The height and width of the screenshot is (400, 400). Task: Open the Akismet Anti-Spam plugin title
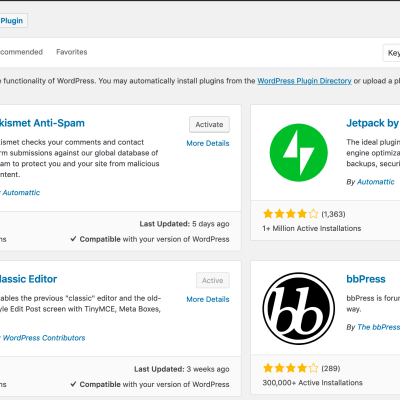pos(42,123)
